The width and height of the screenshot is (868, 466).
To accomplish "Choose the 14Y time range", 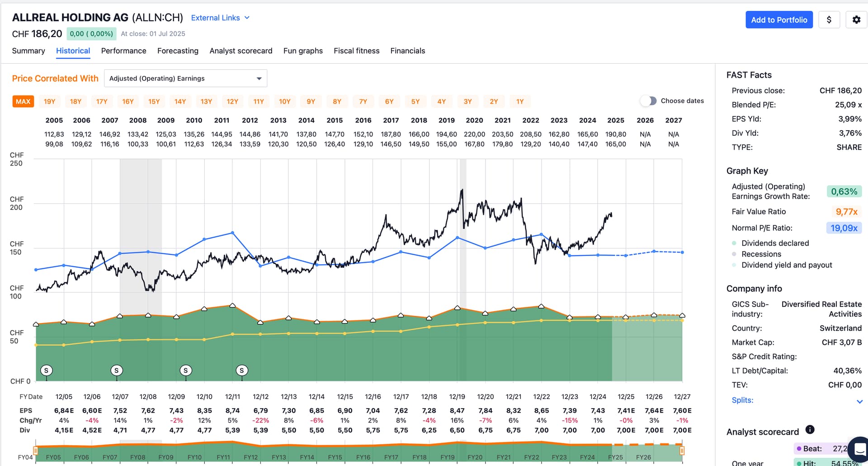I will tap(180, 101).
